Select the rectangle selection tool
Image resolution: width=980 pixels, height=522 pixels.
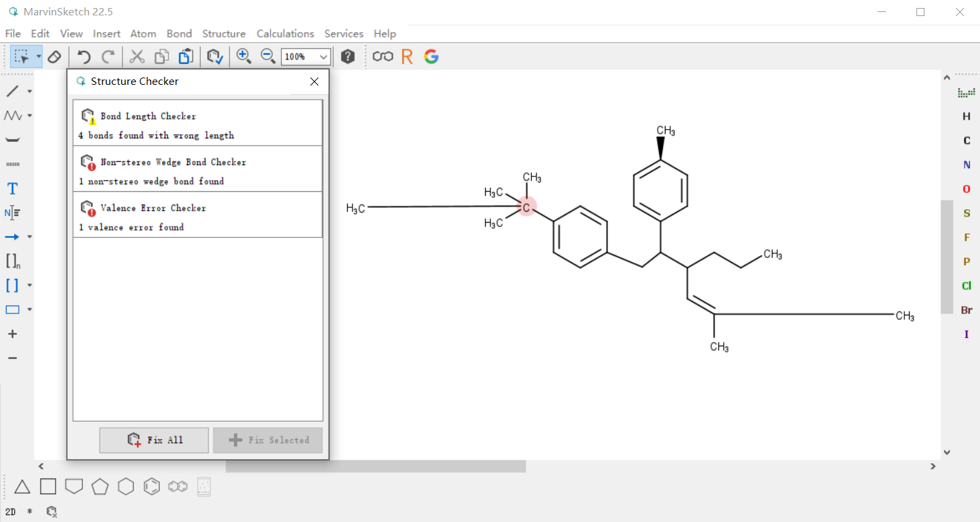pyautogui.click(x=22, y=57)
